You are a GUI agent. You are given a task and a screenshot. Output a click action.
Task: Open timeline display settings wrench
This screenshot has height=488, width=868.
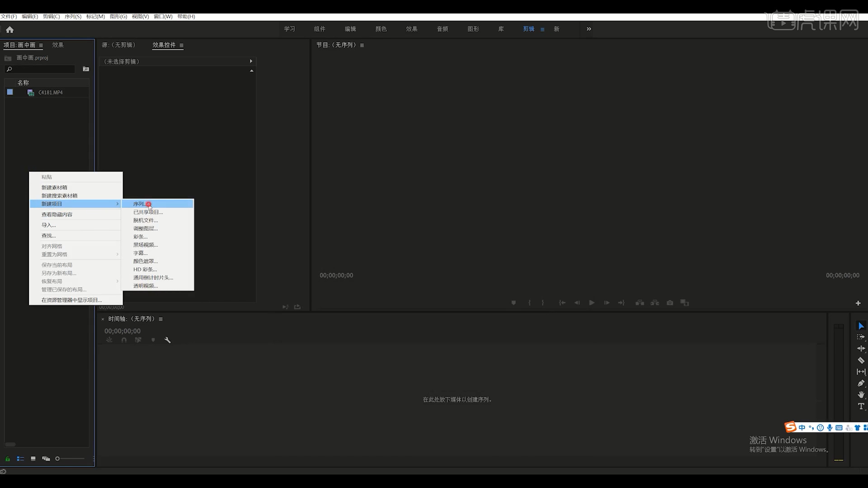167,340
